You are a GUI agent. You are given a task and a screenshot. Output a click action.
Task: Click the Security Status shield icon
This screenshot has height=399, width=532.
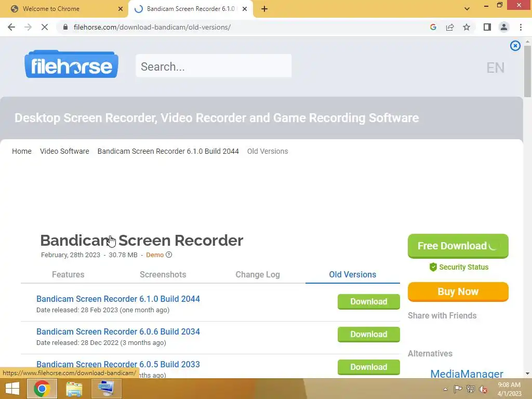pyautogui.click(x=433, y=267)
